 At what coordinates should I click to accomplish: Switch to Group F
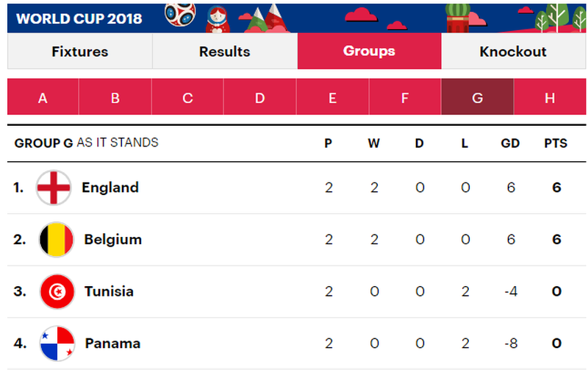tap(404, 97)
